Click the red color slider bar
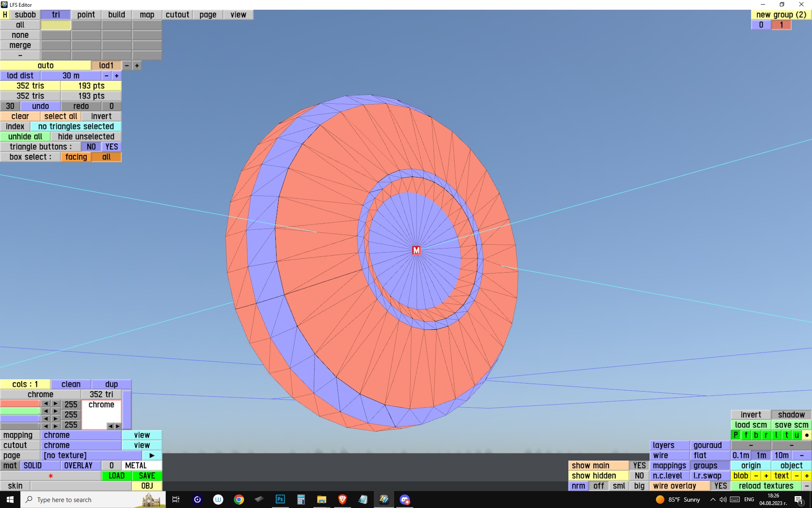 pos(20,404)
